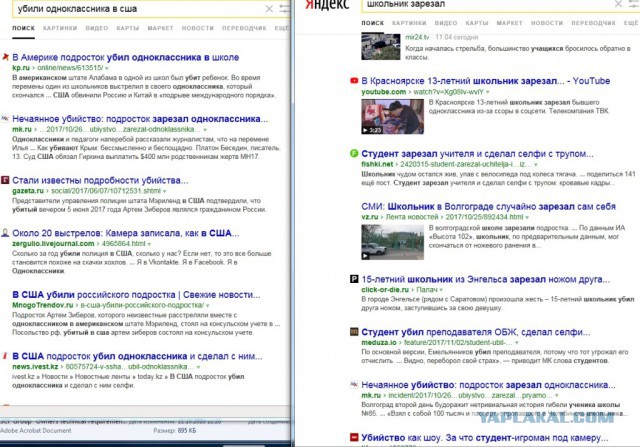This screenshot has width=640, height=447.
Task: Expand the kp.ru URL dropdown arrow
Action: 107,68
